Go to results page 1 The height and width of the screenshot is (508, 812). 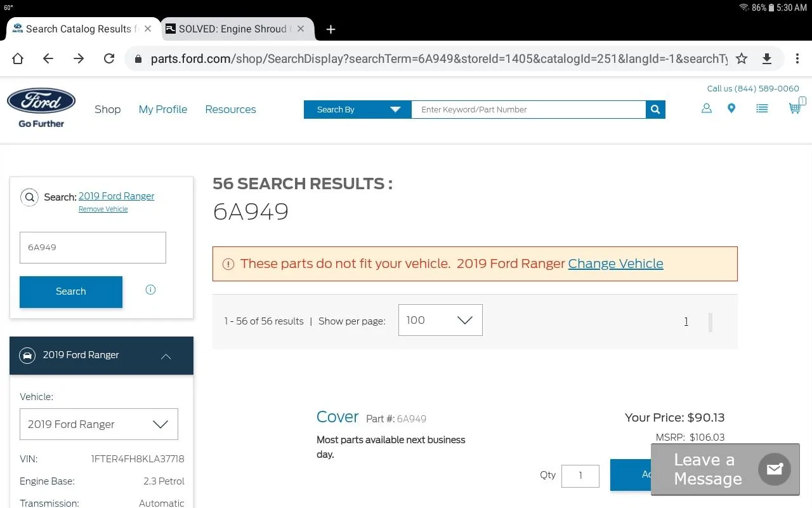686,321
